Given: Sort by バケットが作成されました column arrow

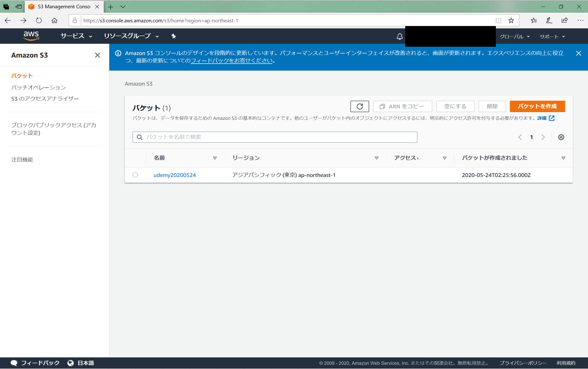Looking at the screenshot, I should tap(564, 158).
